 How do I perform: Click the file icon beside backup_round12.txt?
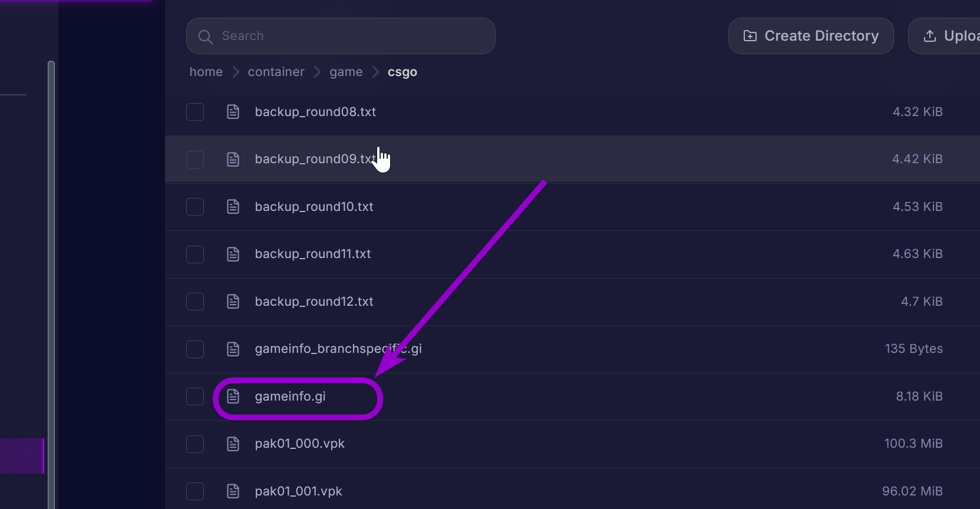pos(233,301)
